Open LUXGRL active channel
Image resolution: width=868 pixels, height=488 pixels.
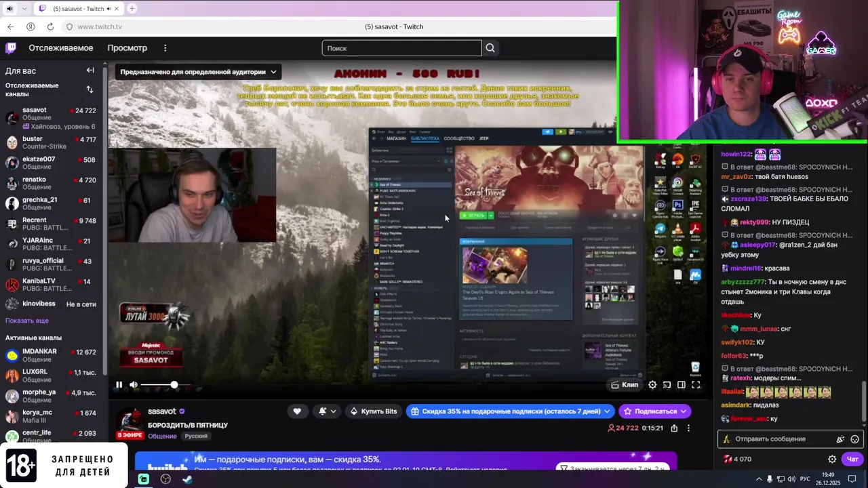click(x=53, y=375)
